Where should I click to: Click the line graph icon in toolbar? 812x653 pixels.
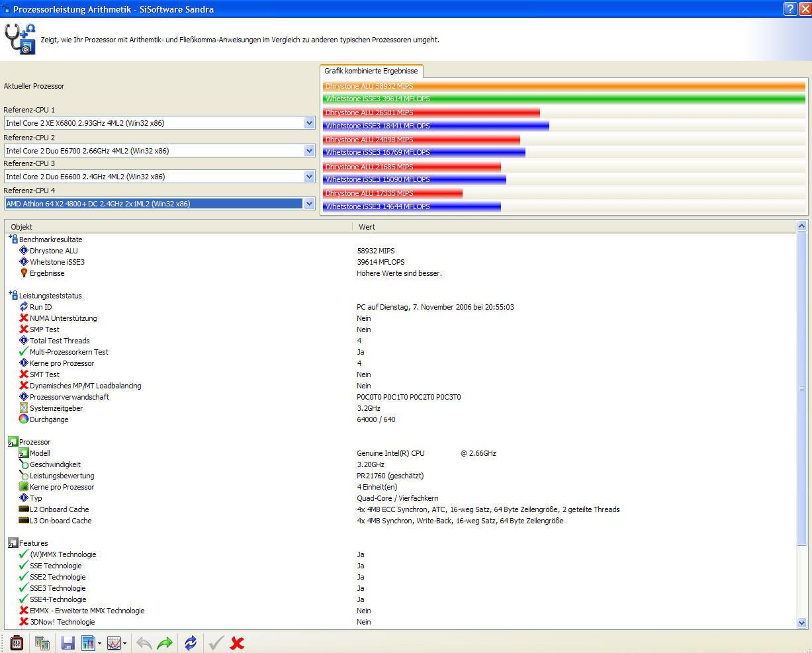coord(114,642)
